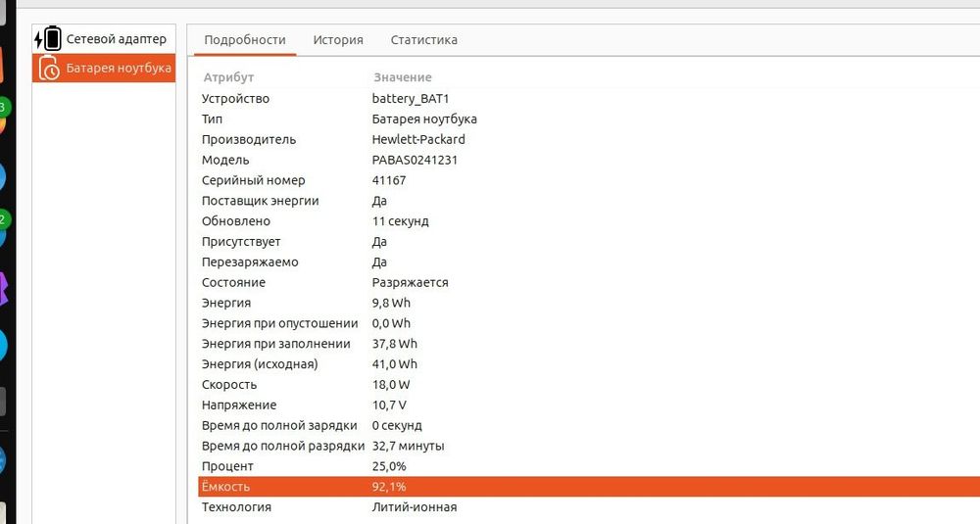Select the Сетевой адаптер device label
The height and width of the screenshot is (524, 980).
[117, 39]
